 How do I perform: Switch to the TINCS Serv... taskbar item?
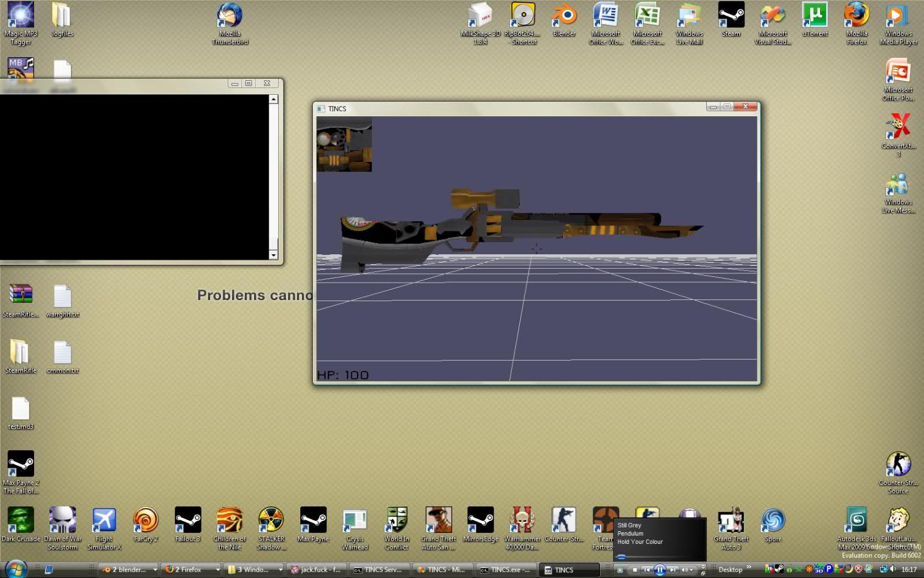[x=378, y=570]
